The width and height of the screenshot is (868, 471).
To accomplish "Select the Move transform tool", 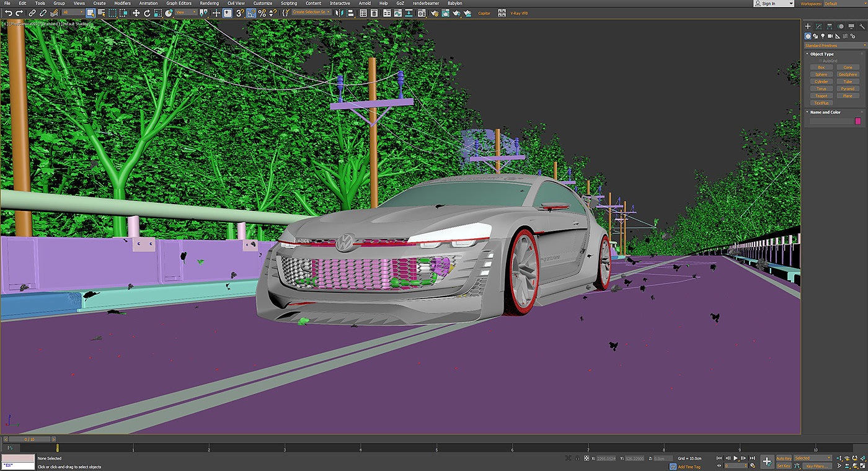I will pyautogui.click(x=136, y=12).
